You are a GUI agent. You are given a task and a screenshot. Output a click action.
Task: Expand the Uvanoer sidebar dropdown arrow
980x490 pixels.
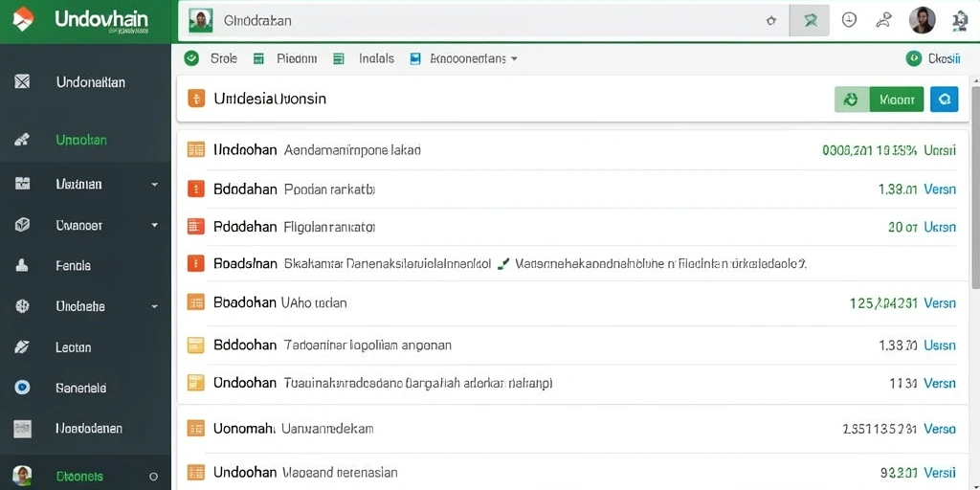coord(154,225)
